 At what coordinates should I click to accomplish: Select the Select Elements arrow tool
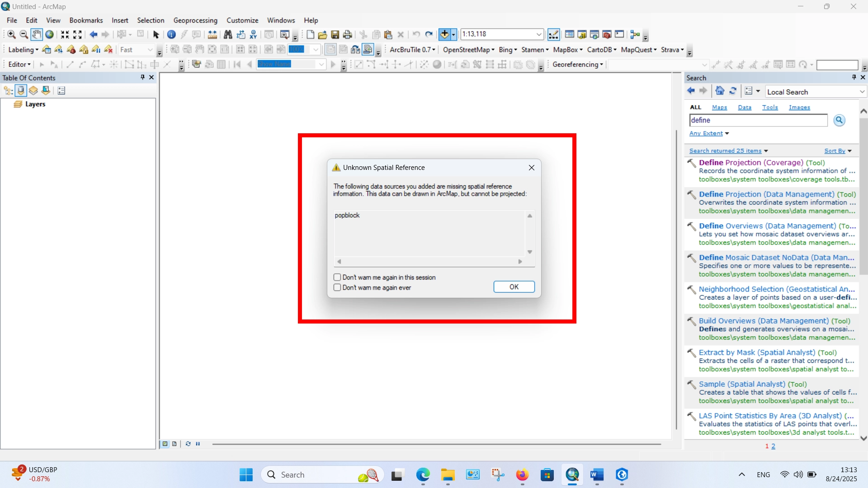tap(156, 34)
